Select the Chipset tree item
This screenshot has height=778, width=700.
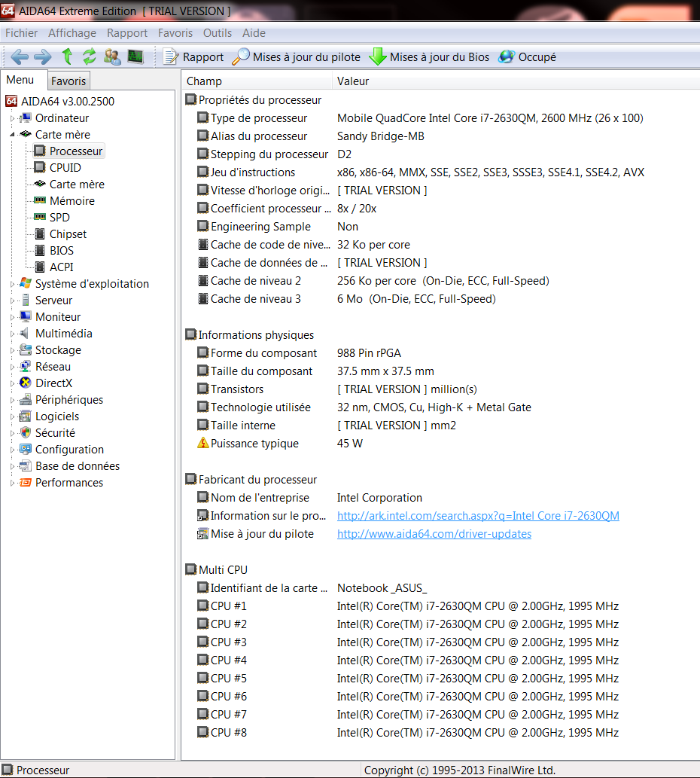(x=68, y=234)
